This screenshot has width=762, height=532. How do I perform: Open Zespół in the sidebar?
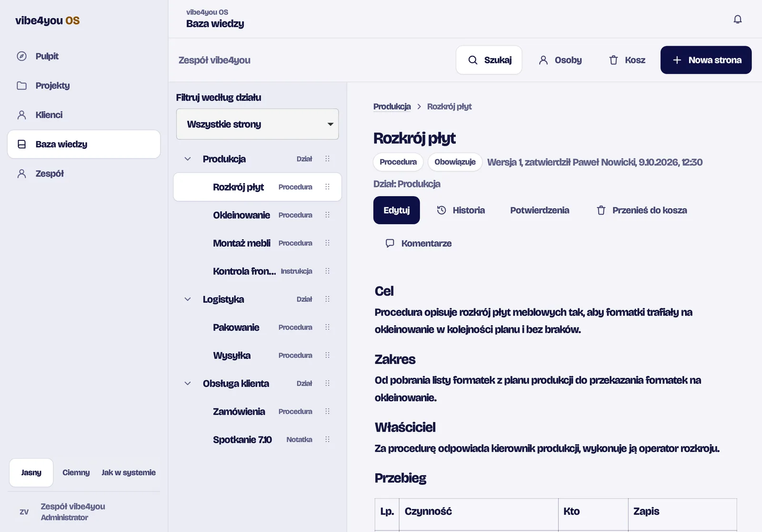84,174
